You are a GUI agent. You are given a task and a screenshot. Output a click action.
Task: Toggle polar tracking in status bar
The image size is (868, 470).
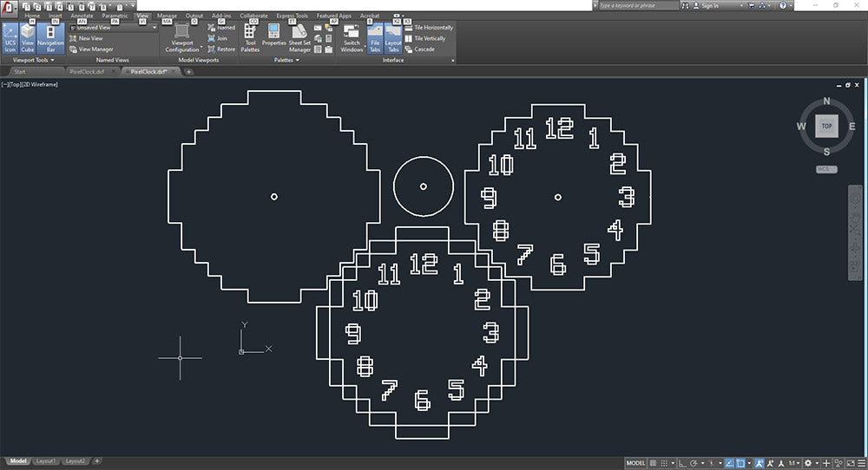pyautogui.click(x=693, y=463)
